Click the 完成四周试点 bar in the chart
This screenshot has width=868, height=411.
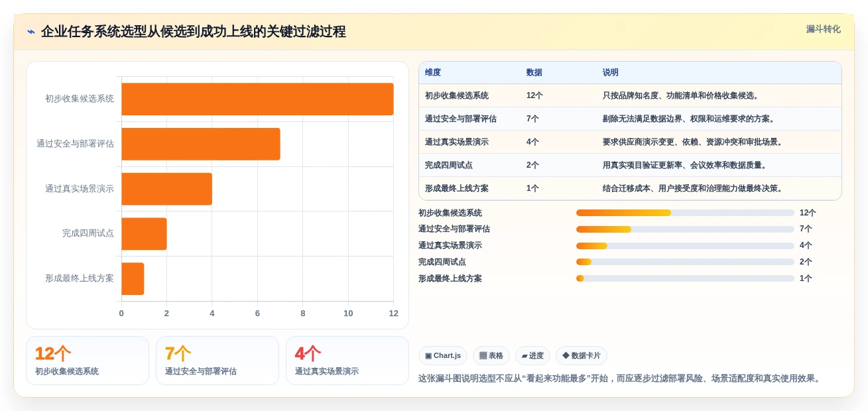tap(144, 234)
